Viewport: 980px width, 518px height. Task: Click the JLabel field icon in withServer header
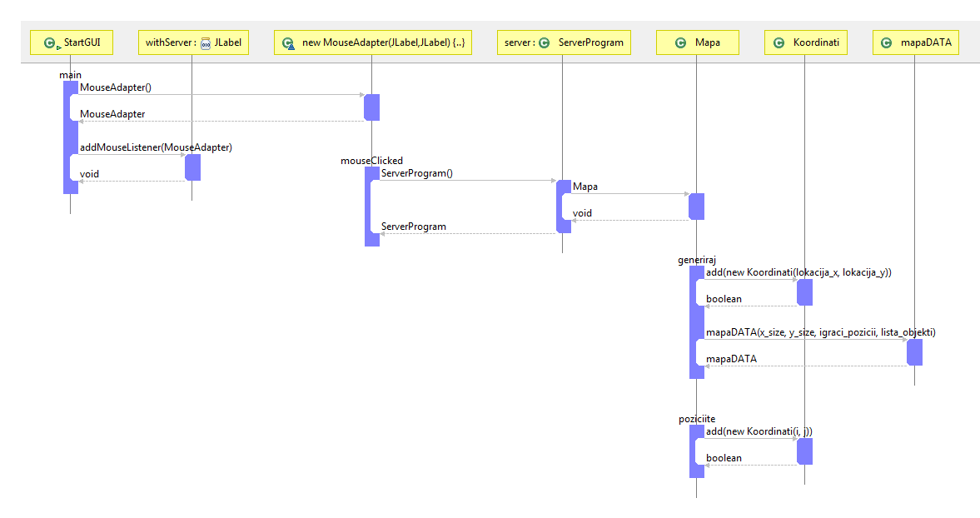tap(205, 42)
